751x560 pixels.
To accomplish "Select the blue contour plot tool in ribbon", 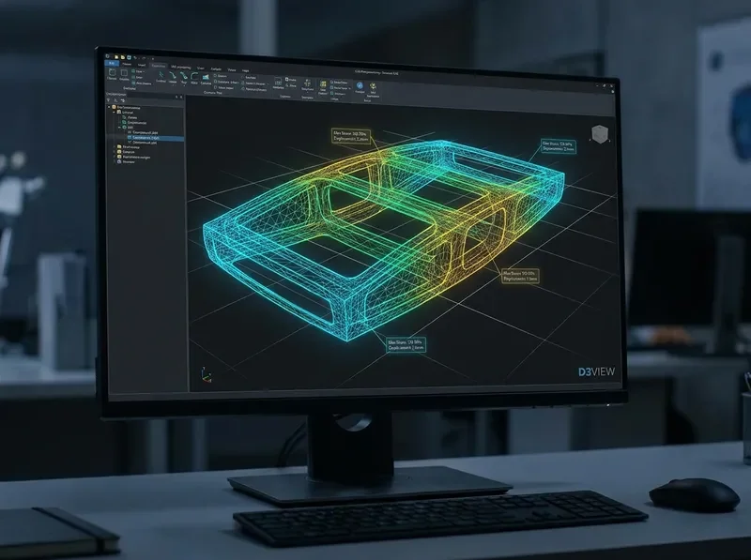I will pos(206,77).
